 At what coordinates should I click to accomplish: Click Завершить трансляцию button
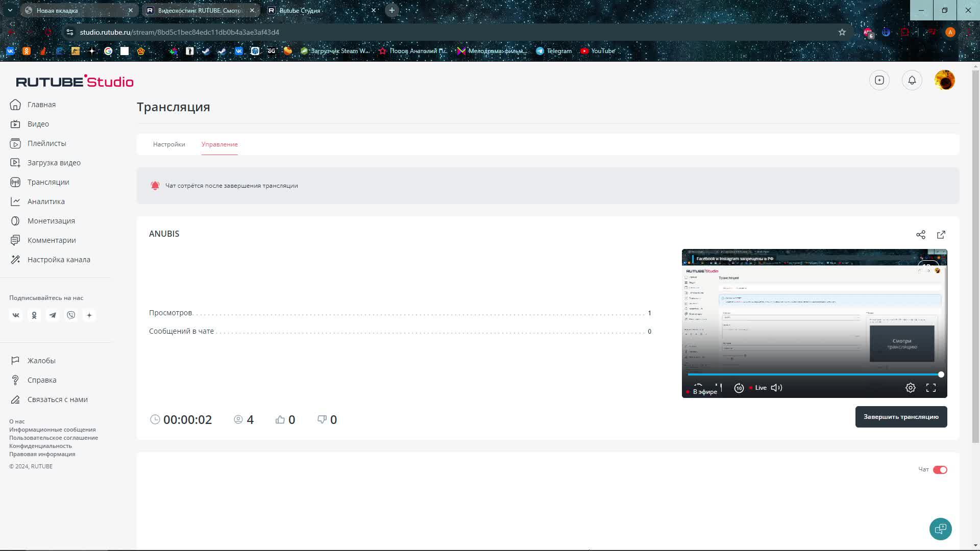coord(901,417)
